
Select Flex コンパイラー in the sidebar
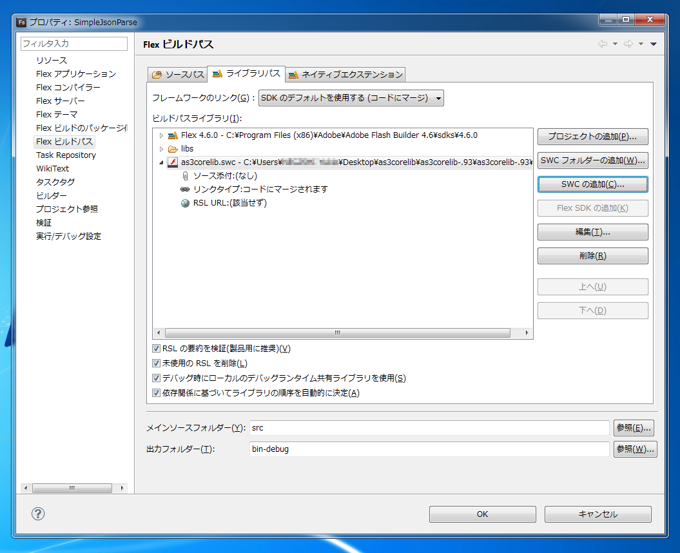tap(68, 87)
